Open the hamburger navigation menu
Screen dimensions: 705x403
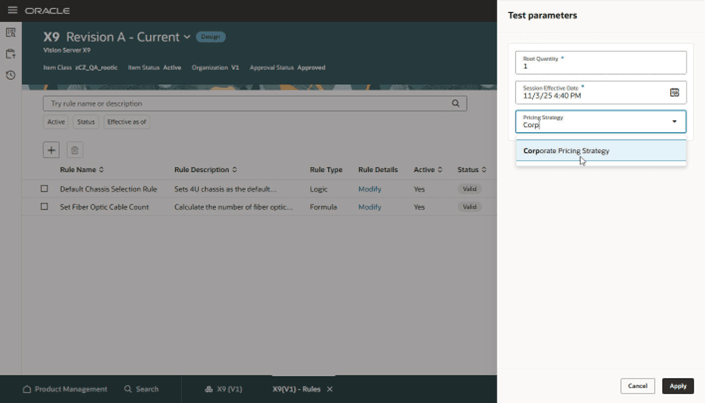[12, 10]
